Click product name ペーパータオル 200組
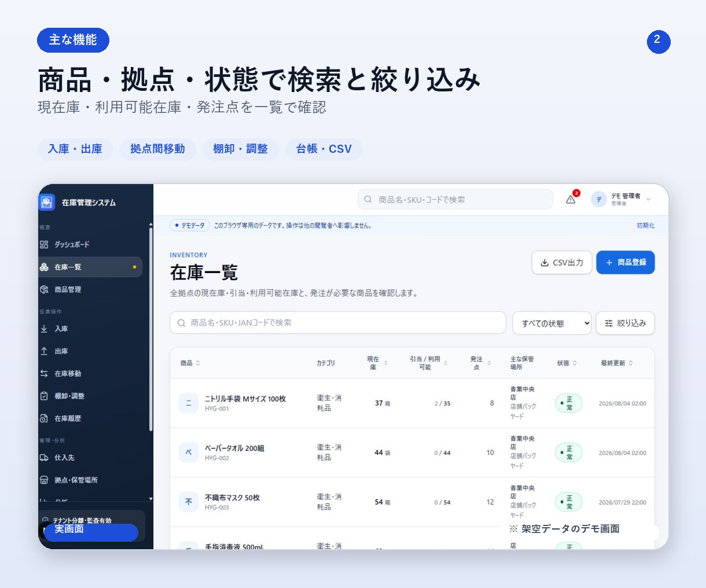 [234, 449]
